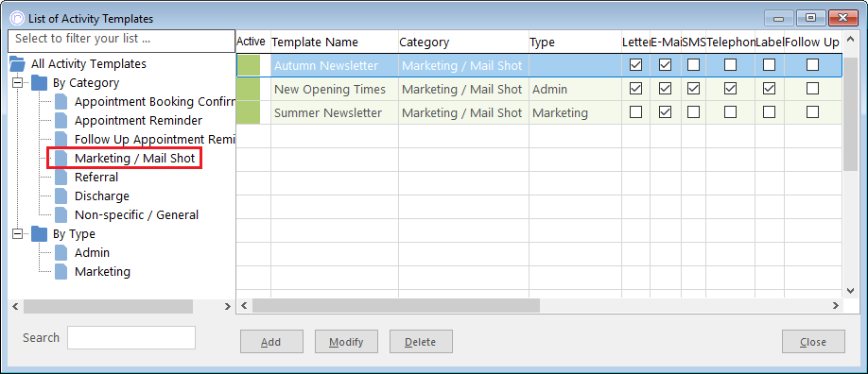This screenshot has width=868, height=374.
Task: Click the Marketing type document icon
Action: (x=61, y=272)
